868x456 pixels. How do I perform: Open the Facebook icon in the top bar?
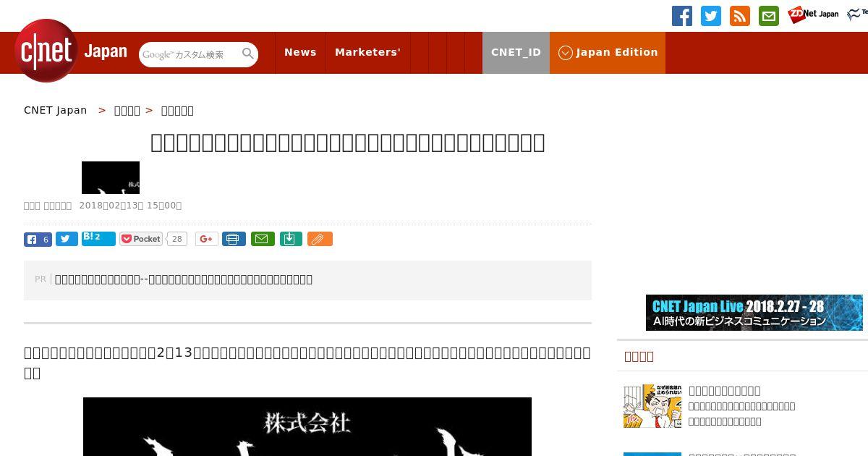[x=682, y=16]
